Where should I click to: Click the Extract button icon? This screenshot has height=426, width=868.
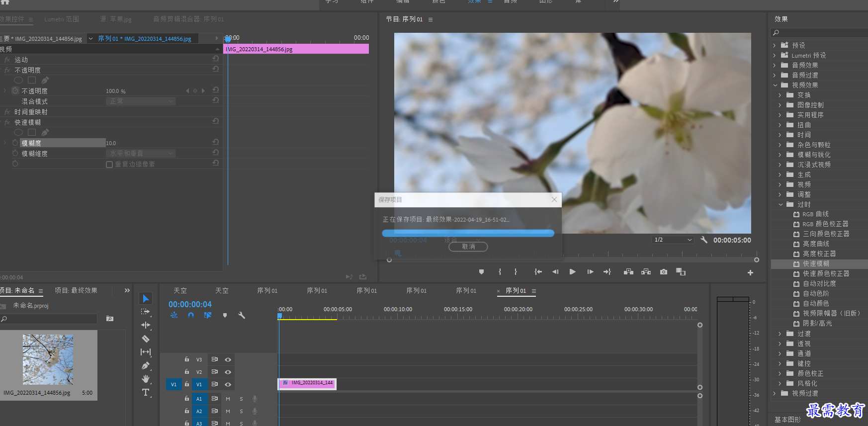pos(646,272)
